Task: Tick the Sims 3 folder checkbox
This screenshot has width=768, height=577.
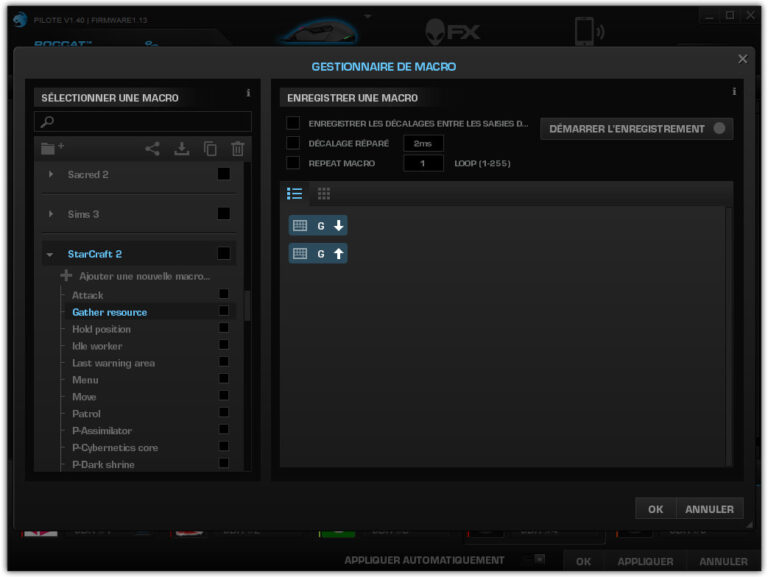Action: point(224,214)
